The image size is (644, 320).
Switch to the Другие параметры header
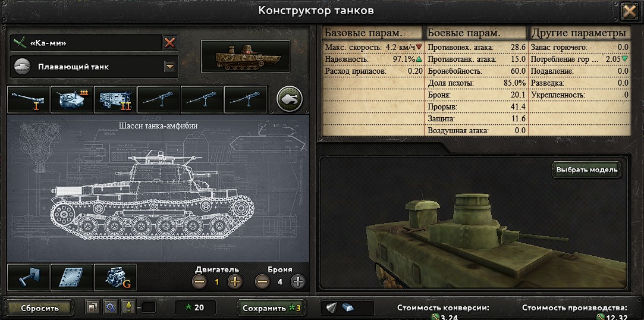pos(580,33)
